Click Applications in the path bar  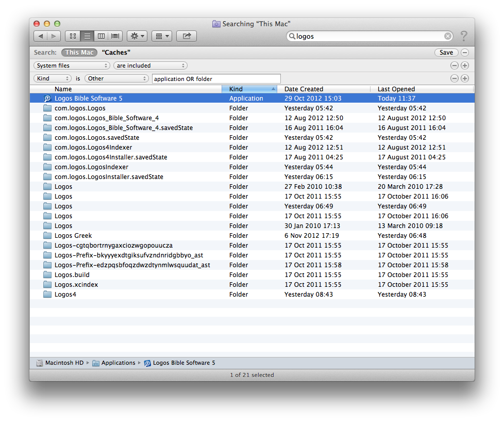[x=114, y=363]
